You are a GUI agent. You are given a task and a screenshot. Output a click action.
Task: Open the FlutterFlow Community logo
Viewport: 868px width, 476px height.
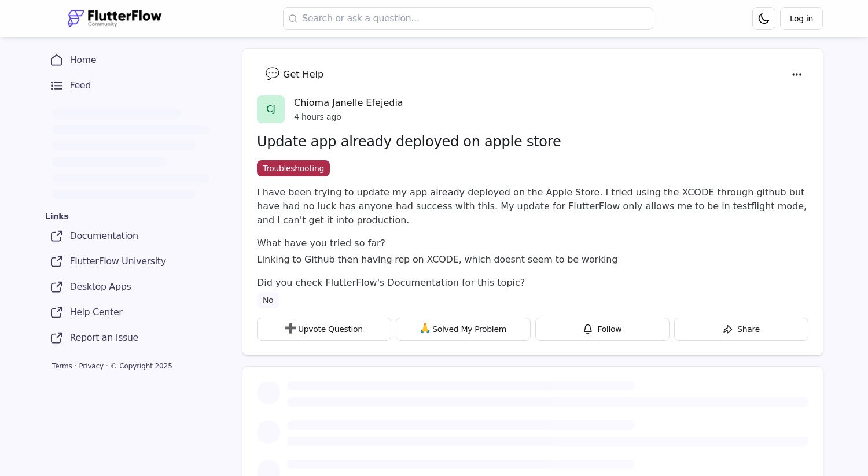point(114,18)
